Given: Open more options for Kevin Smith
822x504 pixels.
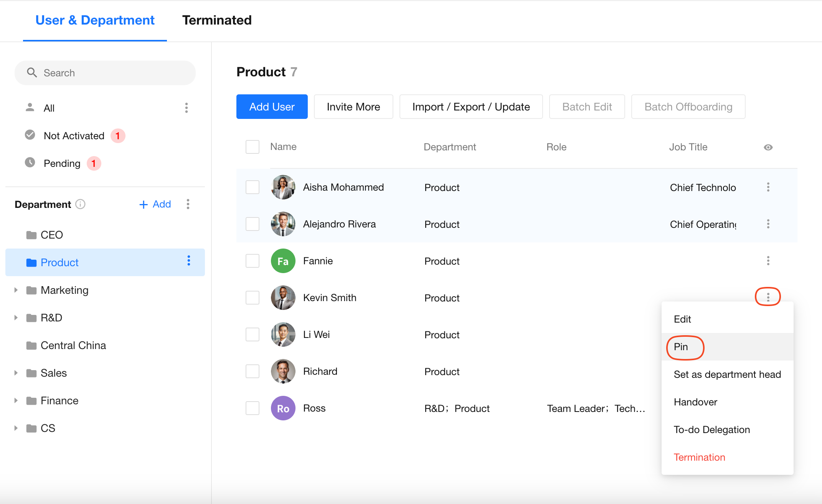Looking at the screenshot, I should click(768, 297).
